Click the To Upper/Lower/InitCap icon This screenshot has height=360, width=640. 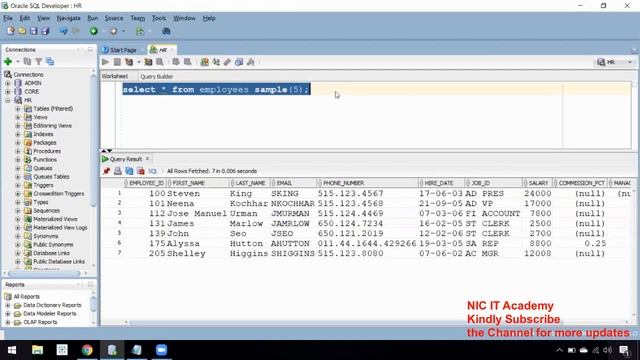216,62
